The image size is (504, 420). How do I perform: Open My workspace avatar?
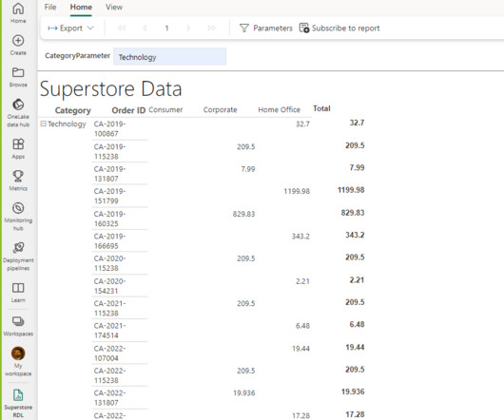pos(18,353)
